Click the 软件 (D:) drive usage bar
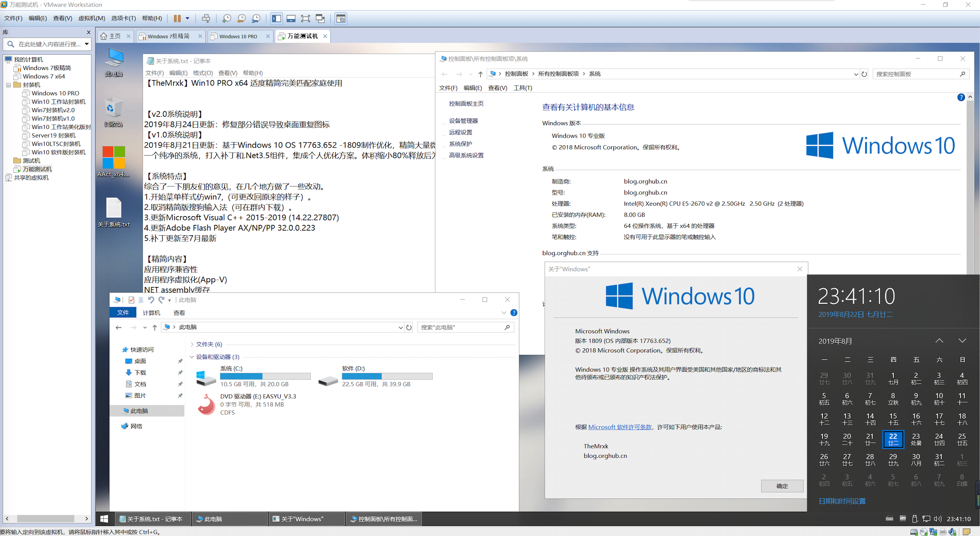This screenshot has height=536, width=980. (387, 376)
